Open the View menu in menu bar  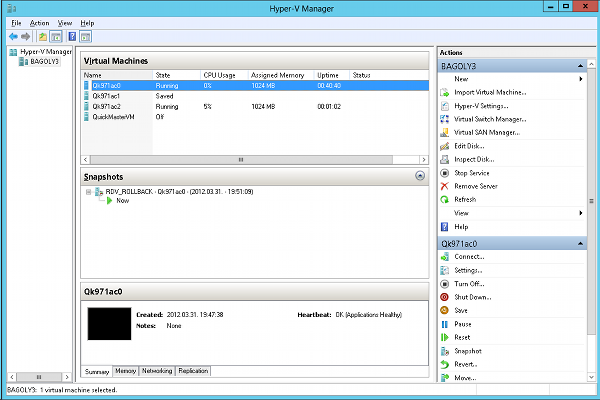(65, 23)
